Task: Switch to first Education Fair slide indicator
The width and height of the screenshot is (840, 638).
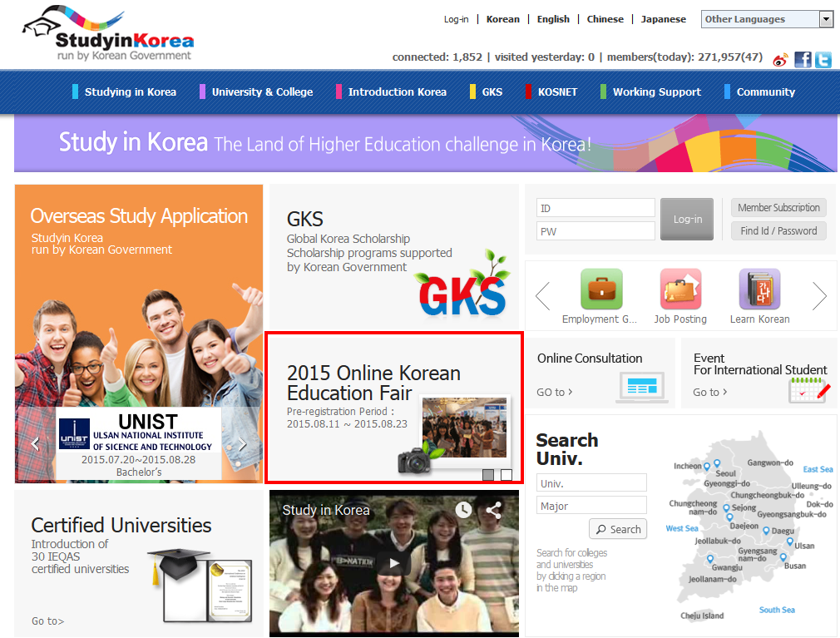Action: pos(488,475)
